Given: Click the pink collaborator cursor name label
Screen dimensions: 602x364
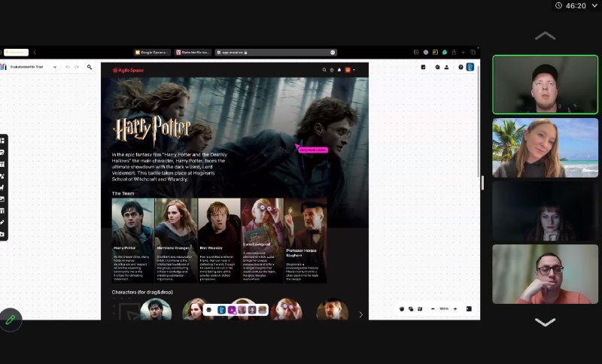Looking at the screenshot, I should tap(313, 150).
